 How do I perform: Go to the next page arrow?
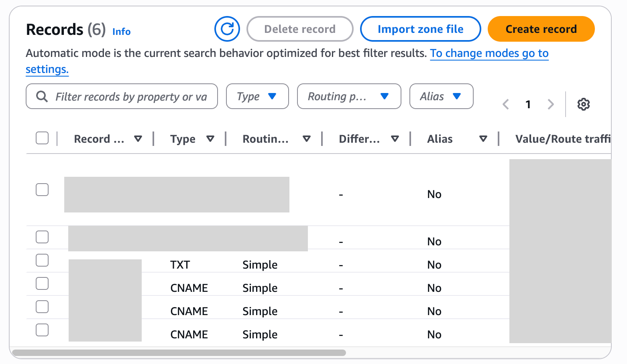(x=551, y=104)
